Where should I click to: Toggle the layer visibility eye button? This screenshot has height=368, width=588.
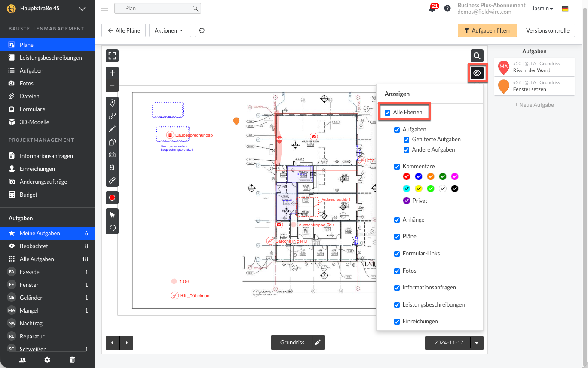pos(477,73)
